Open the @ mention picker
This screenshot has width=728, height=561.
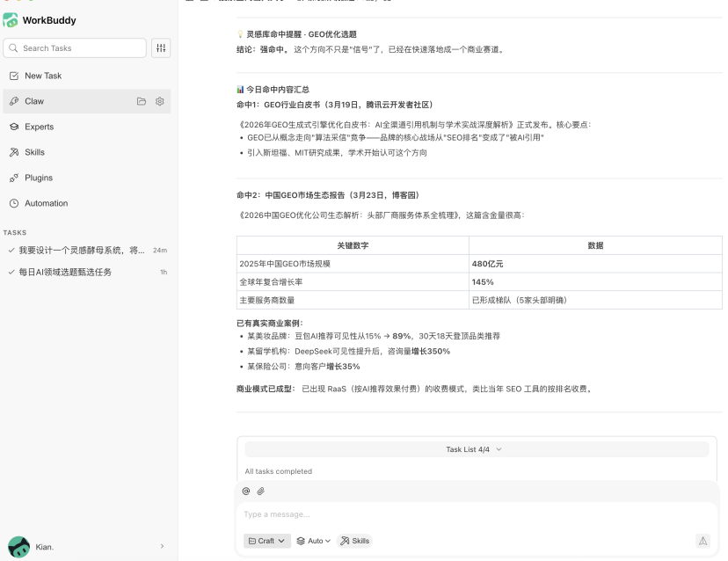246,491
